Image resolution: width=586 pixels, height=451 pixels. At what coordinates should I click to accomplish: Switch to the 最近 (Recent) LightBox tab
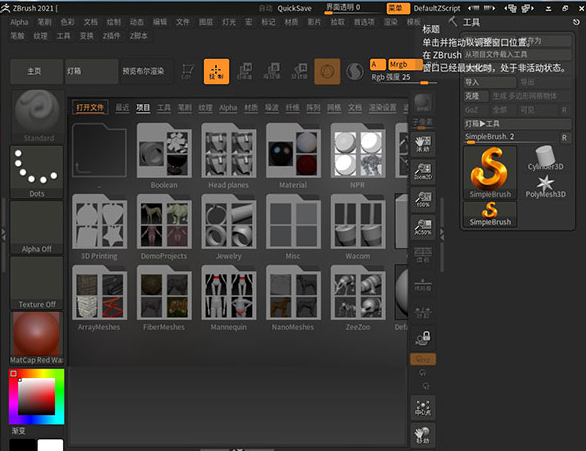pos(122,108)
